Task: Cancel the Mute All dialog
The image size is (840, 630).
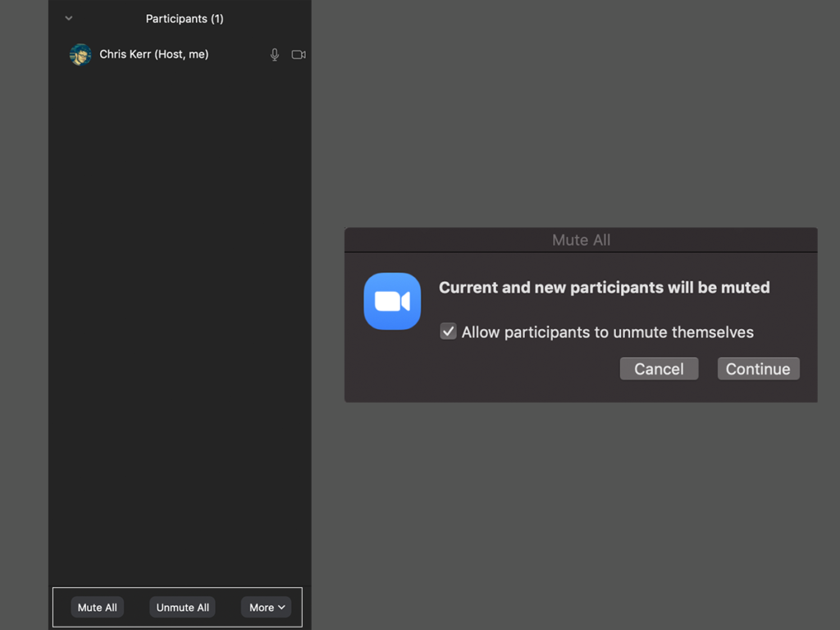Action: [x=659, y=368]
